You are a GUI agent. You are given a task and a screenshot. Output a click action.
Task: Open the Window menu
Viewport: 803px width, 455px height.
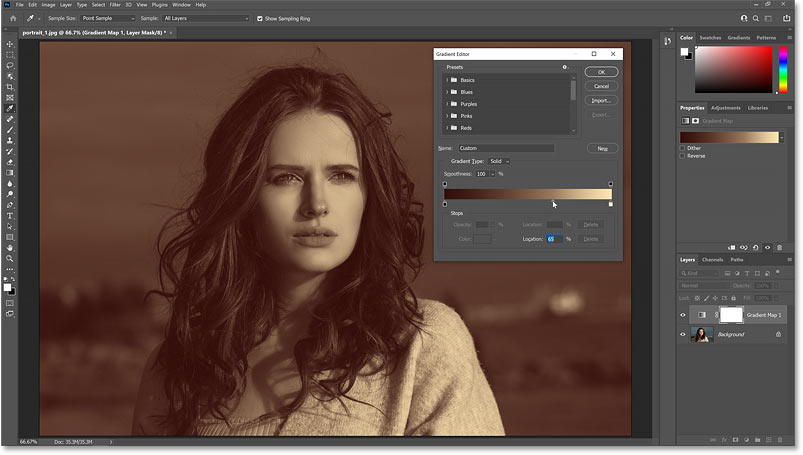[x=181, y=5]
